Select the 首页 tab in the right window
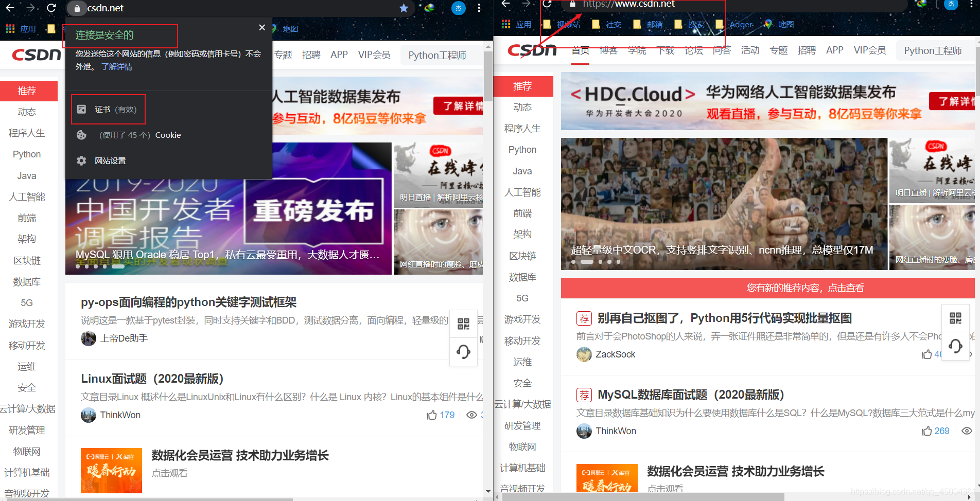This screenshot has height=501, width=980. click(x=581, y=50)
